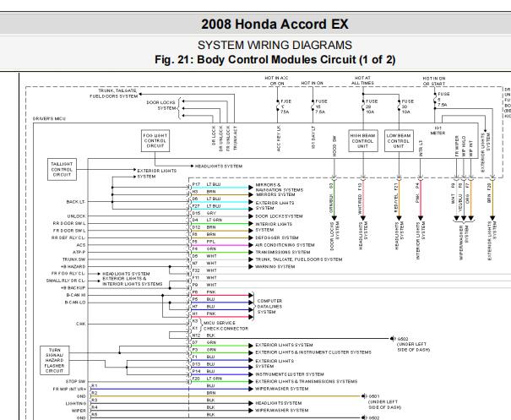
Task: Select the 'HOT IN ON OR START' label
Action: (434, 81)
